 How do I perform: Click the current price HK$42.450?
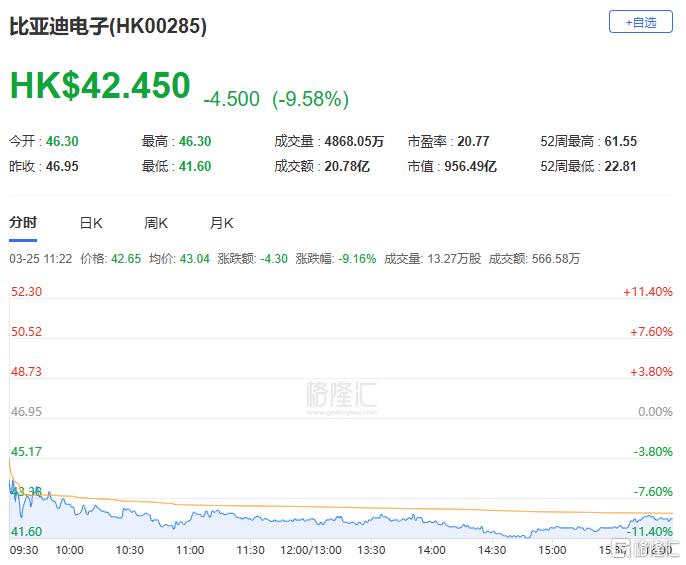click(x=100, y=85)
